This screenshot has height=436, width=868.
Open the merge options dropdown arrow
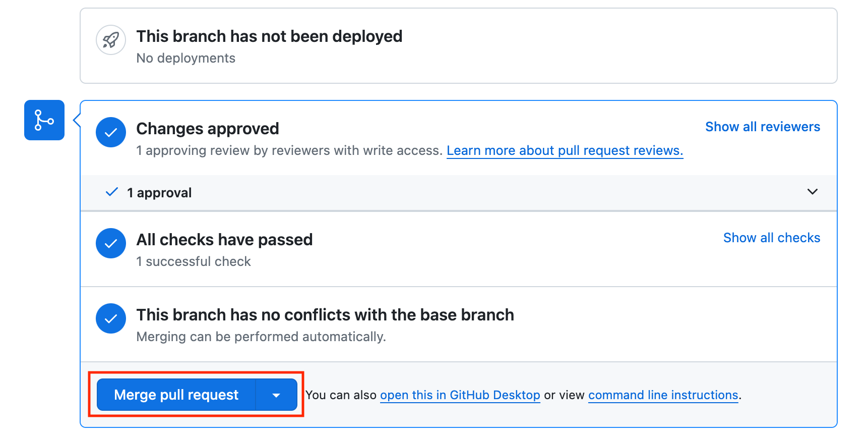(276, 395)
